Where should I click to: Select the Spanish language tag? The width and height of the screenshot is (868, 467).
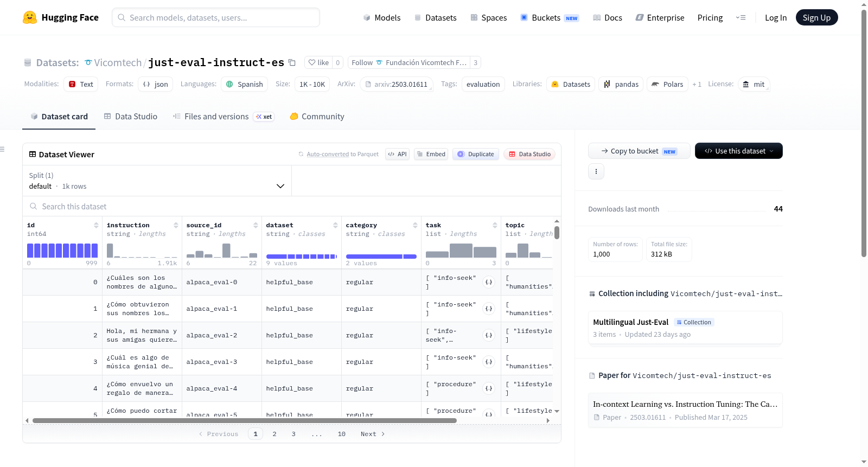pos(245,84)
